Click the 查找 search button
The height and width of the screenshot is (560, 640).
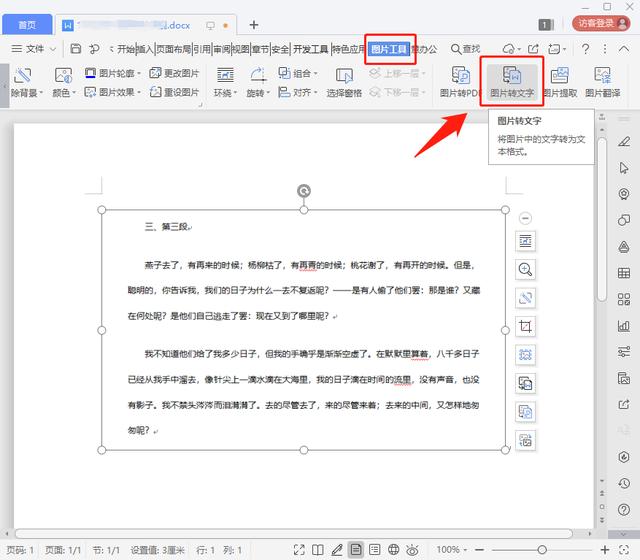coord(465,49)
